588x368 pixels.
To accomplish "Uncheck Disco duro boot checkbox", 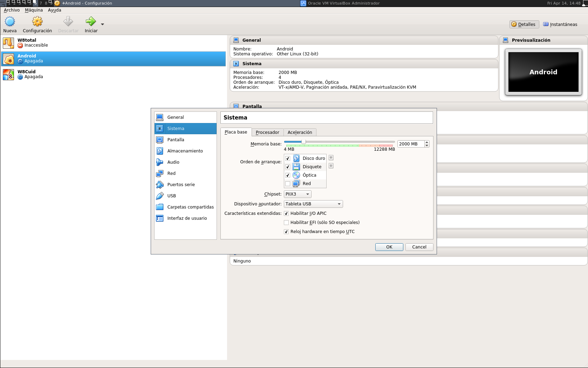I will [x=288, y=158].
